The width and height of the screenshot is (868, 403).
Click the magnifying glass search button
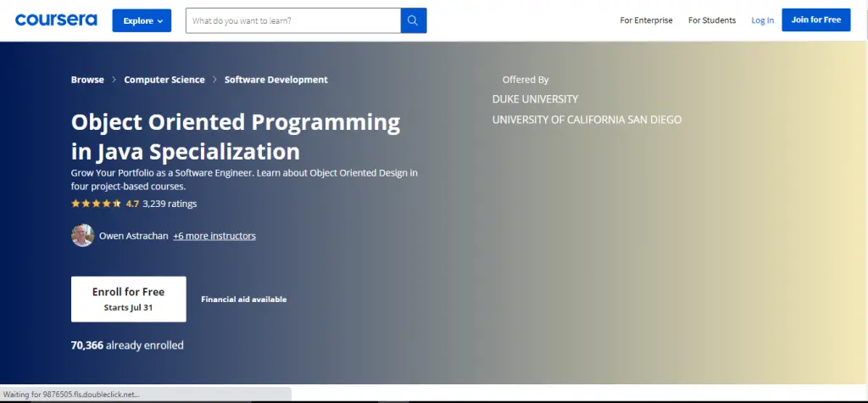point(414,20)
